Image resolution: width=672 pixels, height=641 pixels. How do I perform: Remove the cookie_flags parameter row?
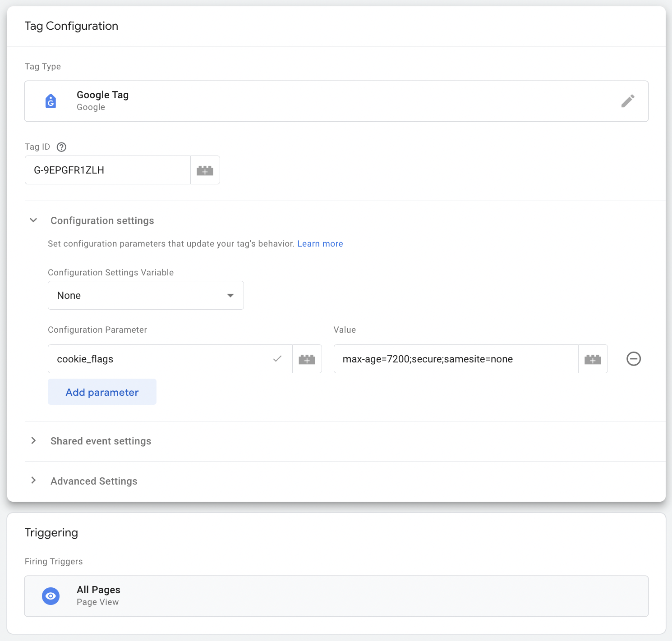(x=633, y=359)
